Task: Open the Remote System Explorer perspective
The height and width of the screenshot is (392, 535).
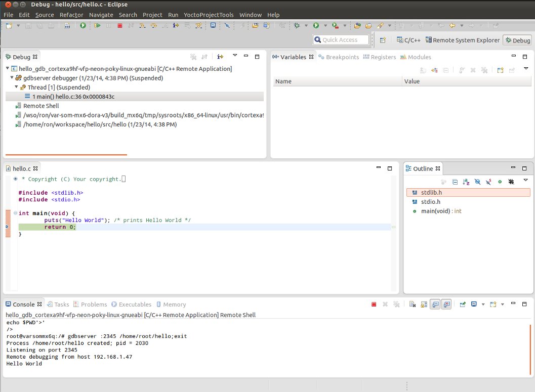Action: tap(463, 40)
